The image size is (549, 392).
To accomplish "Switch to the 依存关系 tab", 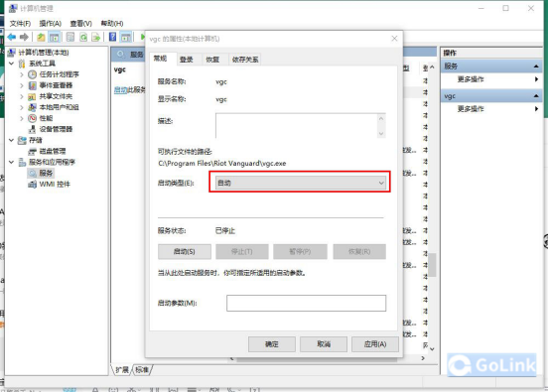I will 245,60.
